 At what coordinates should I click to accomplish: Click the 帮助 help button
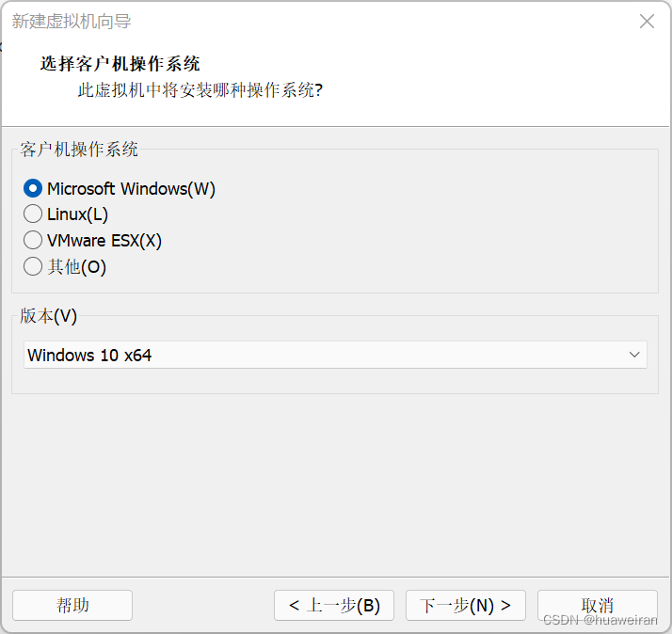click(x=72, y=605)
